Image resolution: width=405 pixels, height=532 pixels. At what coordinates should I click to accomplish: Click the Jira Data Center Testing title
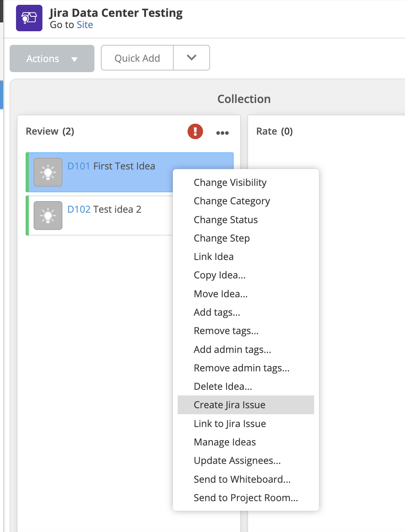click(x=116, y=13)
